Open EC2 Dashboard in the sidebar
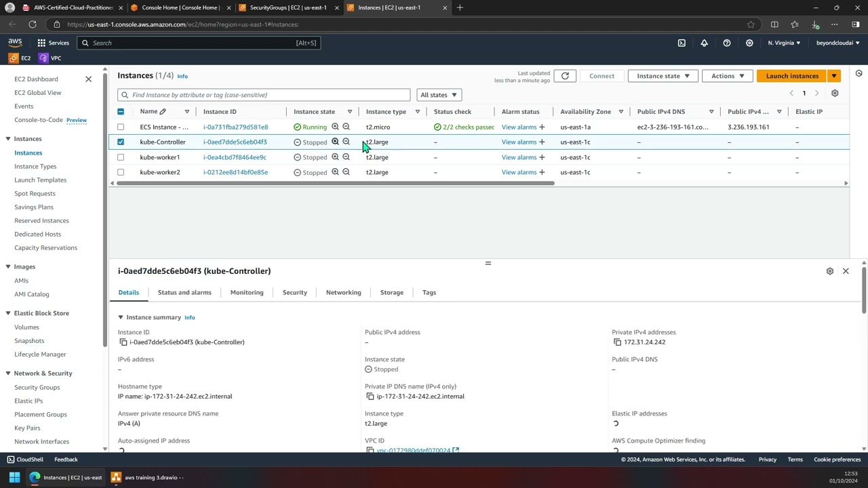The image size is (868, 488). click(x=36, y=79)
